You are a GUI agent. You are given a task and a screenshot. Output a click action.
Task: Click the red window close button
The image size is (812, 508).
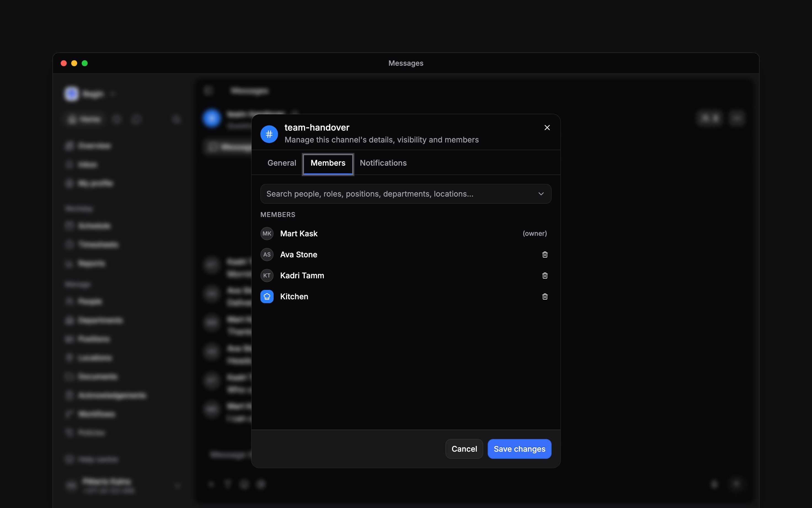coord(64,63)
